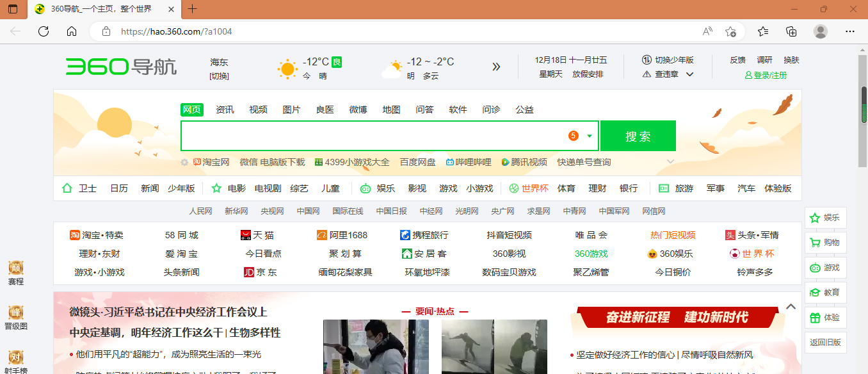The width and height of the screenshot is (868, 374).
Task: Open the 人民网 news site link
Action: coord(200,211)
